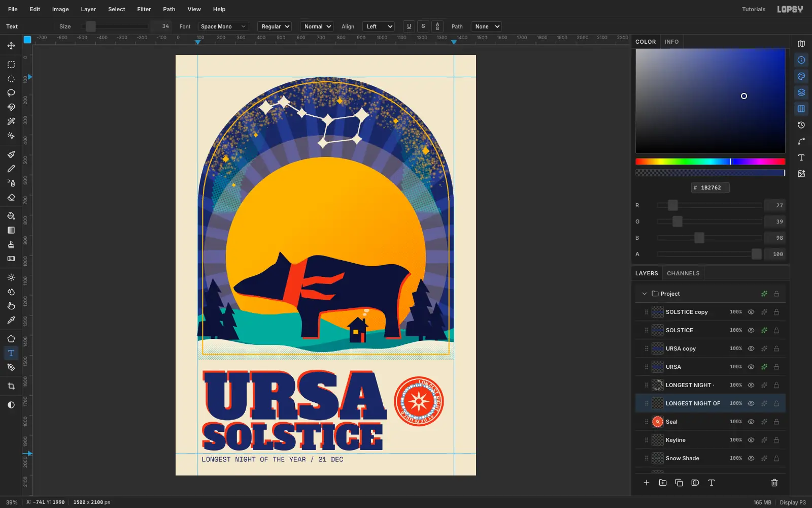This screenshot has height=508, width=812.
Task: Open the History panel icon
Action: (801, 125)
